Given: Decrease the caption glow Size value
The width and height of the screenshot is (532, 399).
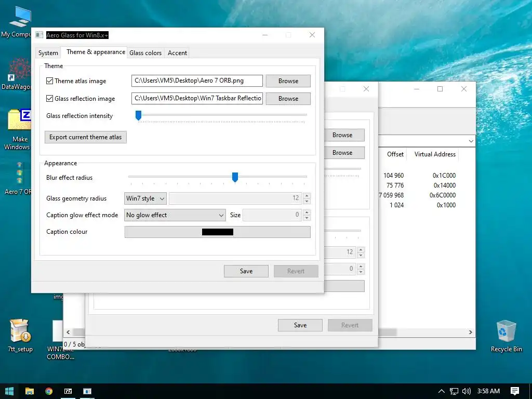Looking at the screenshot, I should pos(307,218).
